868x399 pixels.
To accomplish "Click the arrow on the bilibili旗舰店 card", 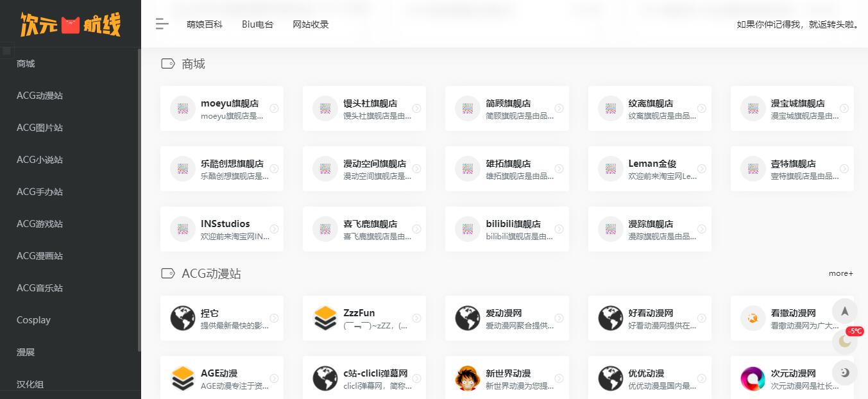I will 559,229.
